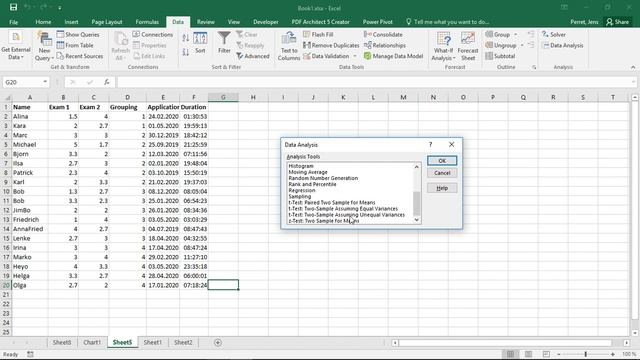This screenshot has width=640, height=360.
Task: Click the zoom out minus button
Action: pos(559,354)
